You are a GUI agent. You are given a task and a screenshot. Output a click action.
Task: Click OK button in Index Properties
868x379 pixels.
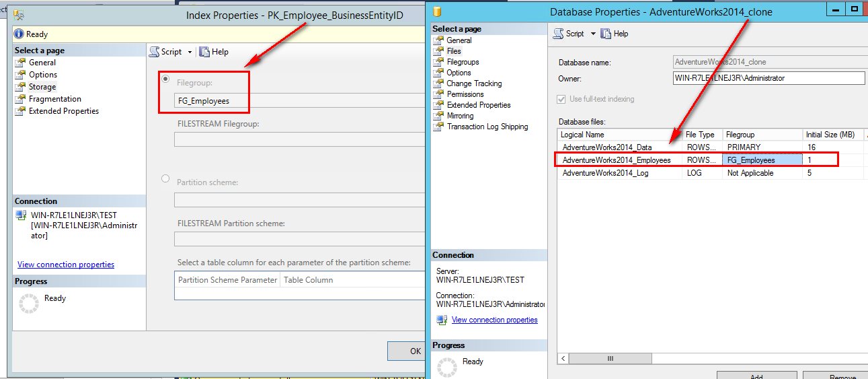[407, 351]
